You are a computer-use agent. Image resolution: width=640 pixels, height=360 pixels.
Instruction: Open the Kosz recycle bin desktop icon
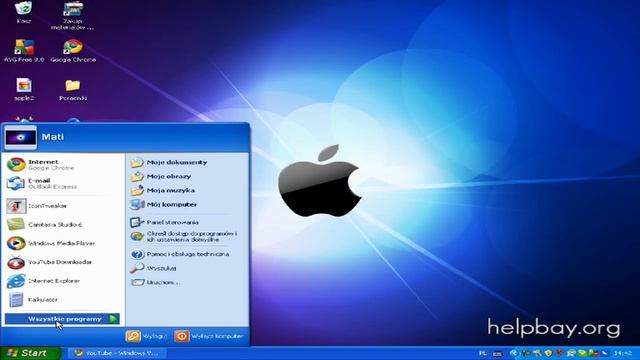(24, 12)
